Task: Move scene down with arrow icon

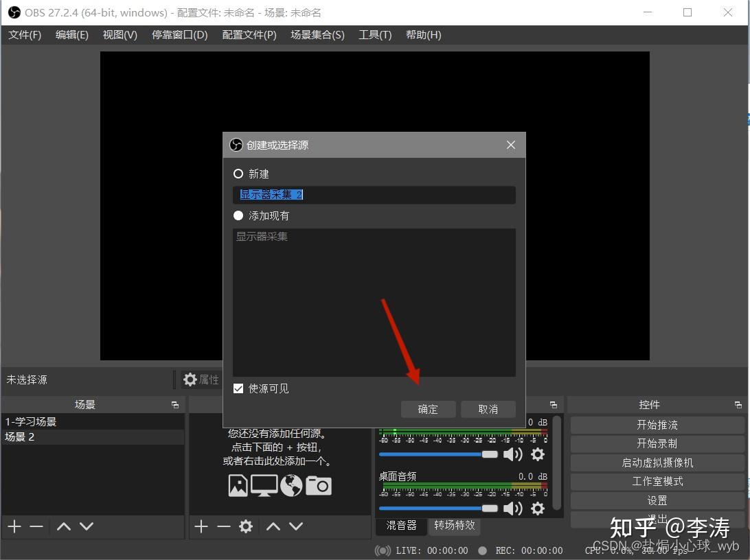Action: [x=87, y=526]
